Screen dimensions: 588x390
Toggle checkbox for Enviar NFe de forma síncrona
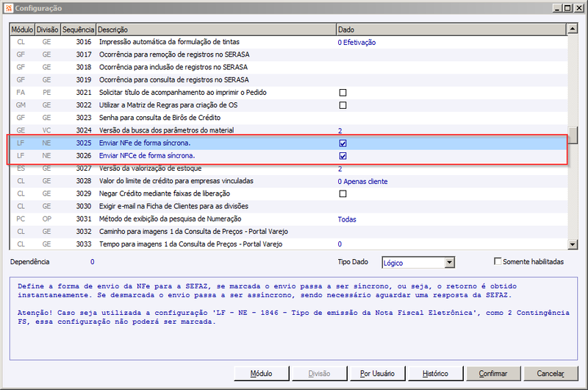(343, 143)
